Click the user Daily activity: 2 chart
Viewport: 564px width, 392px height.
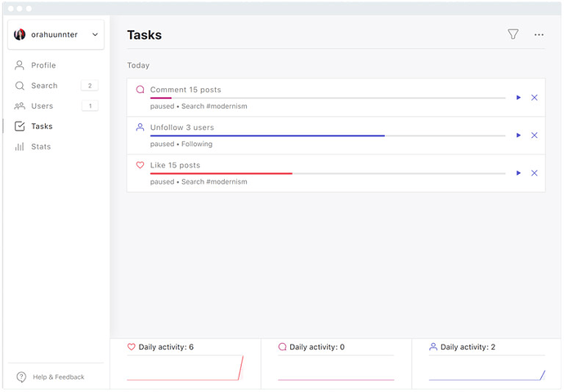point(486,367)
